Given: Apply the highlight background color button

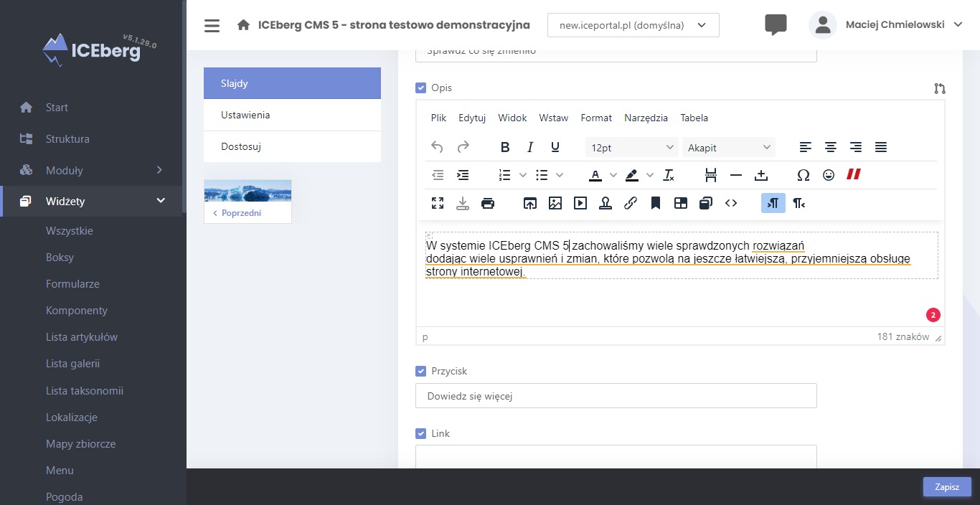Looking at the screenshot, I should [631, 175].
